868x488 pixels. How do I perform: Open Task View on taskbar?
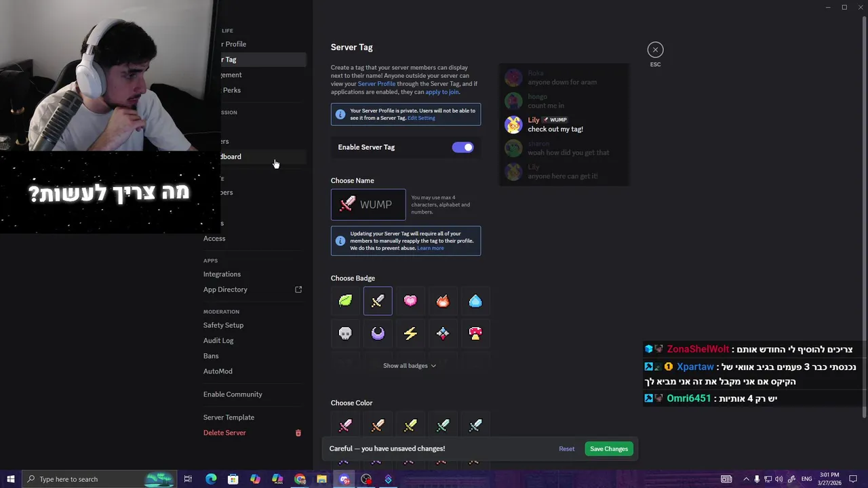coord(188,479)
